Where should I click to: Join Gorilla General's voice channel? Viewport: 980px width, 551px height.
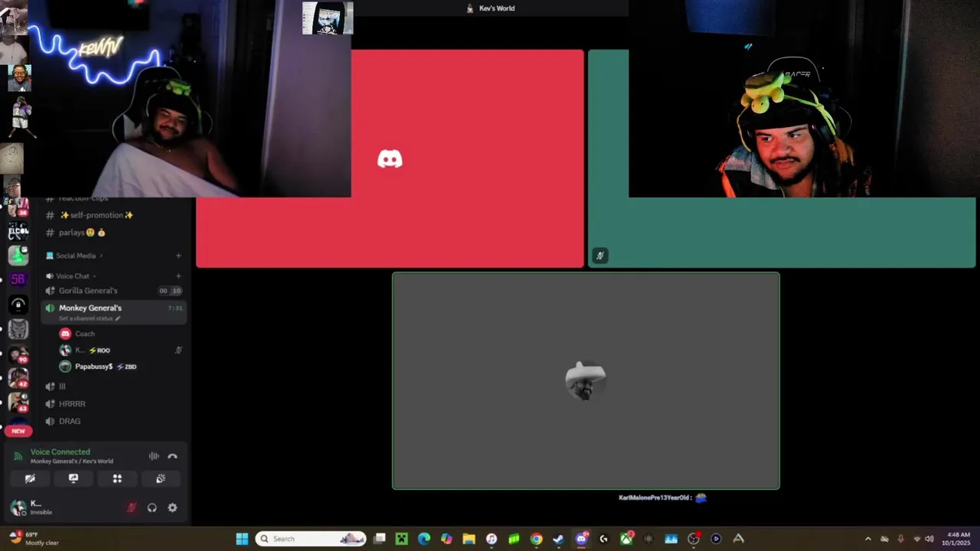[x=113, y=291]
